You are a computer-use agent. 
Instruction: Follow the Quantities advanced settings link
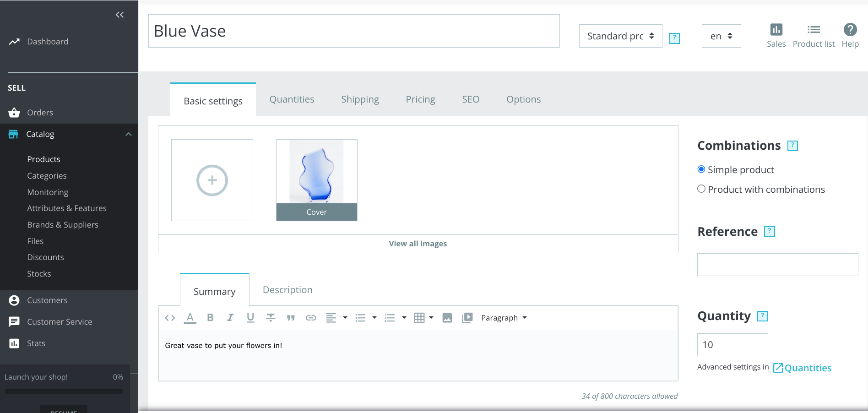click(x=802, y=368)
